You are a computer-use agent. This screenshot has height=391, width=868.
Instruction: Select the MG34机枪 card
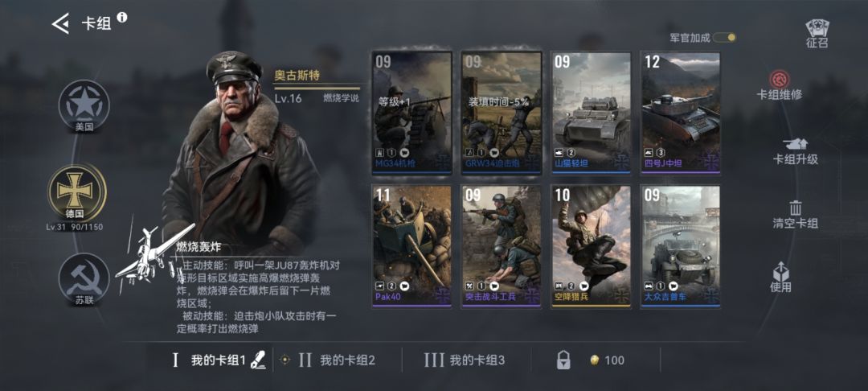[411, 113]
